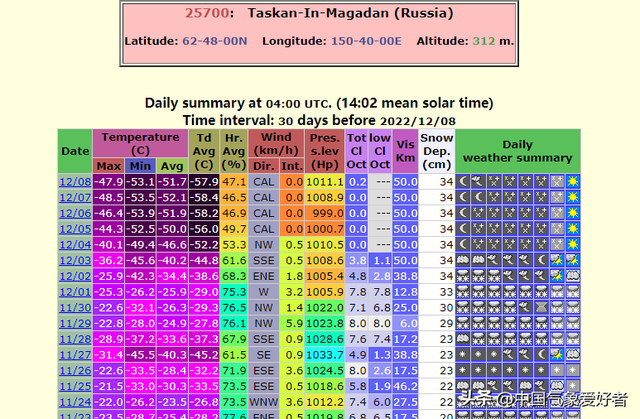Click the crescent moon icon in the 12/08 row
The height and width of the screenshot is (419, 640).
coord(462,182)
